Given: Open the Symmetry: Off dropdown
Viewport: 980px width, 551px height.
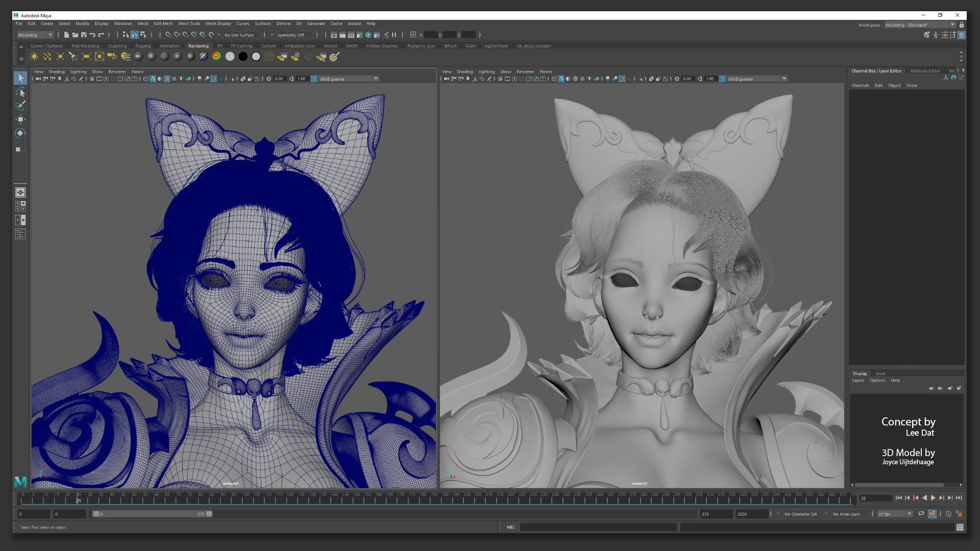Looking at the screenshot, I should pyautogui.click(x=294, y=35).
